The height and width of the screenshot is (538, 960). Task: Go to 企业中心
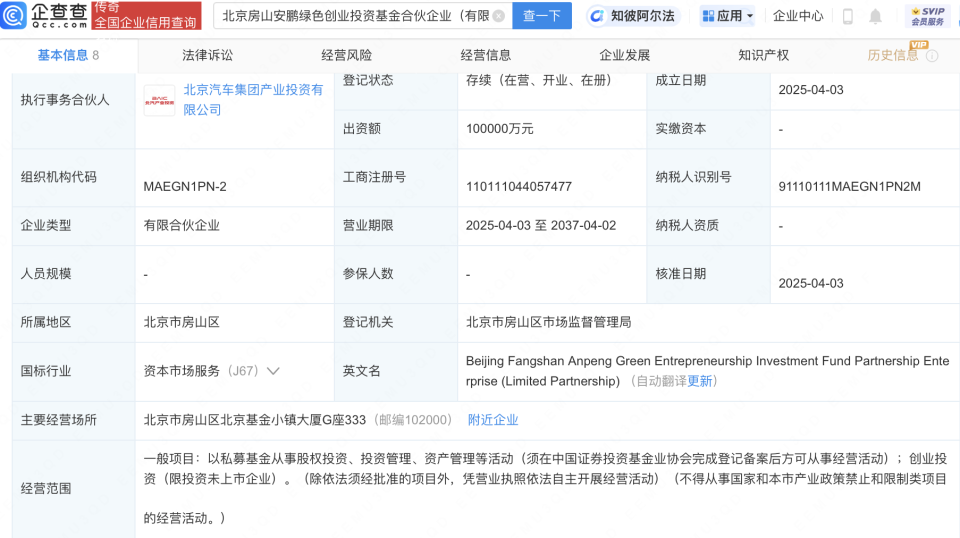(798, 16)
